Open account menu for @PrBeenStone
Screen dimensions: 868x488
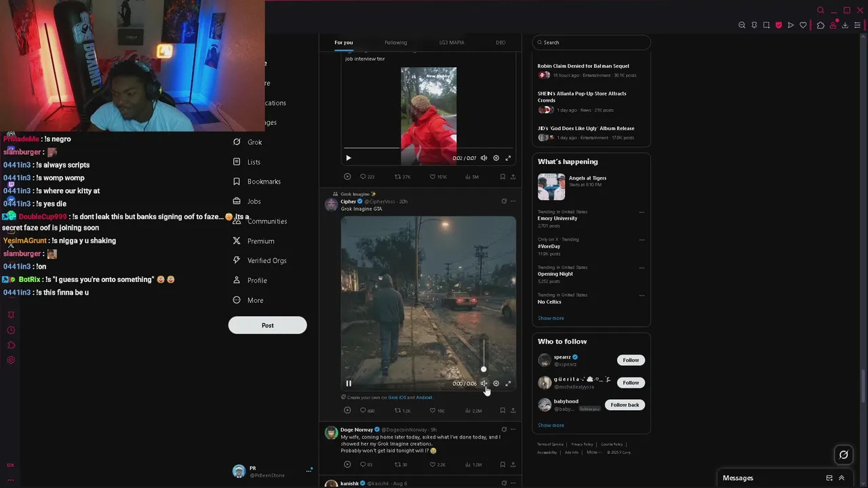[x=271, y=472]
